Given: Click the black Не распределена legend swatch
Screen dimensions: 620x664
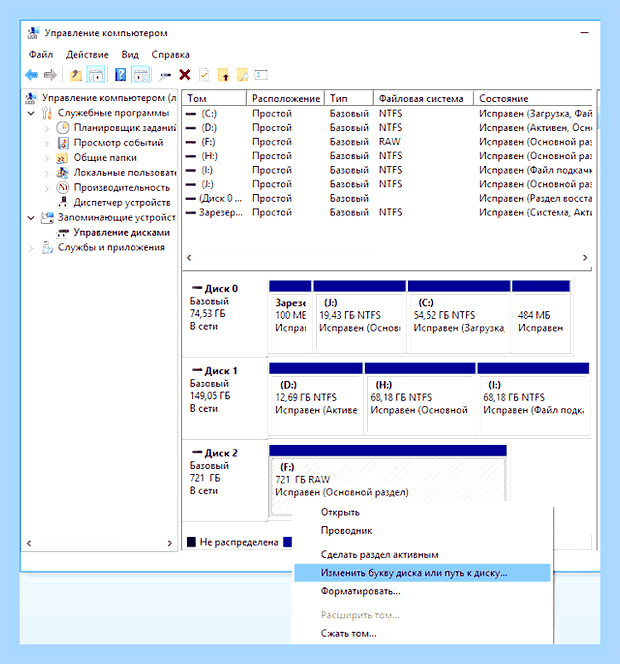Looking at the screenshot, I should coord(191,542).
